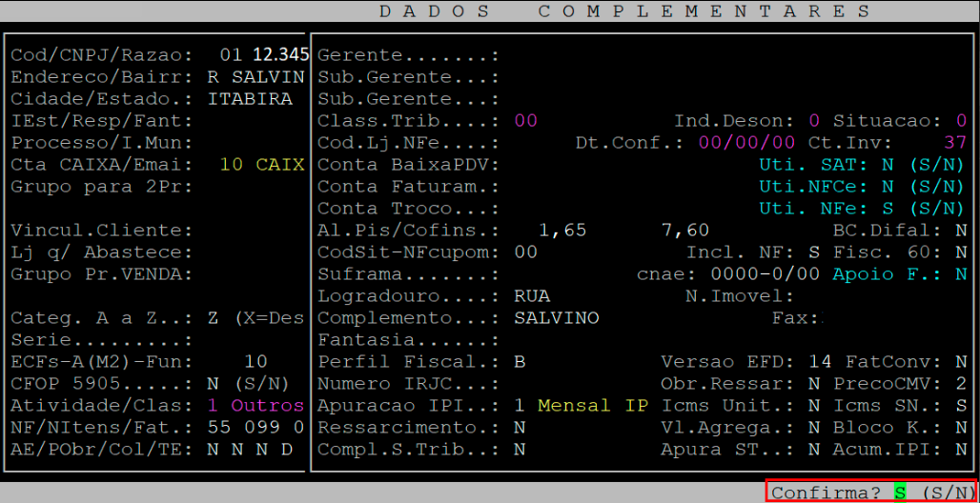Edit the PrecoCMV value 2
Image resolution: width=980 pixels, height=503 pixels.
pos(961,384)
